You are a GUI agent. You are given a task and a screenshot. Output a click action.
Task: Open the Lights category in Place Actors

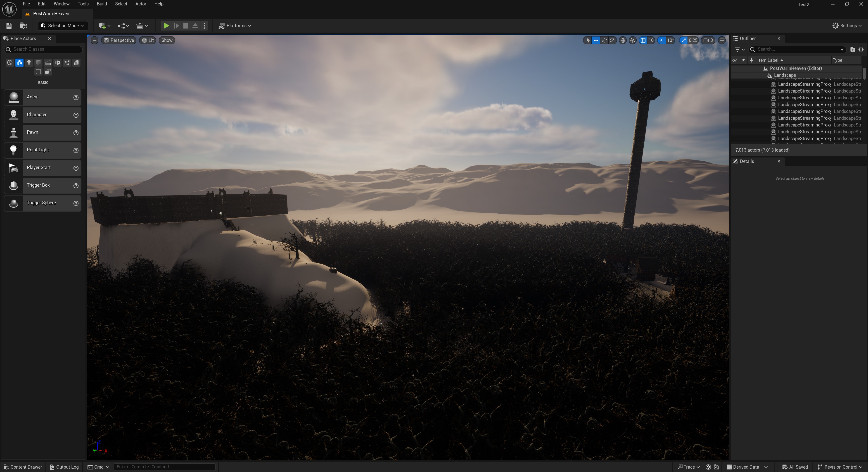29,63
